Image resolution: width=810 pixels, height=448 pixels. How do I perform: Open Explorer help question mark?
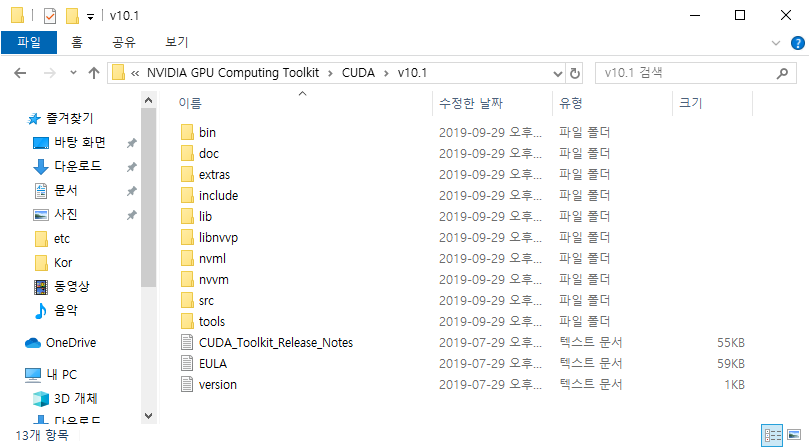[x=798, y=43]
